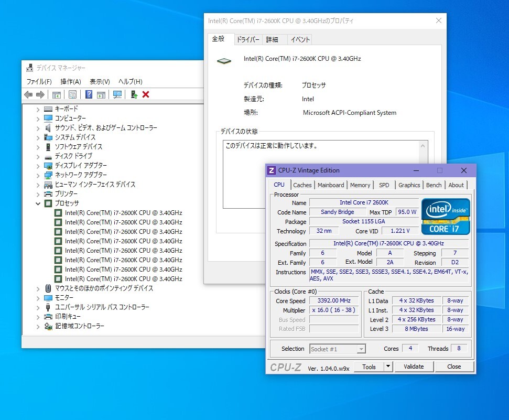Click the mouse icon for pointing devices
Image resolution: width=509 pixels, height=420 pixels.
[48, 288]
